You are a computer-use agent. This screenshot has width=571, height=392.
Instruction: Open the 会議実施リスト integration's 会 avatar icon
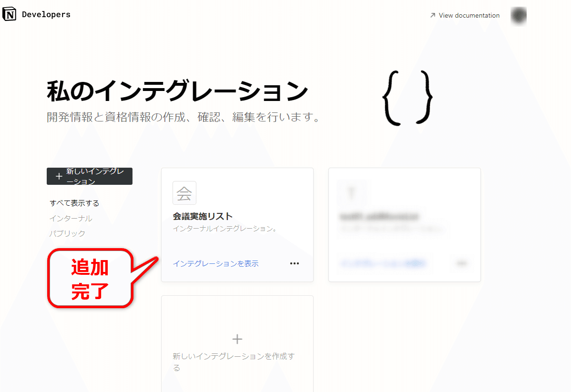tap(184, 193)
